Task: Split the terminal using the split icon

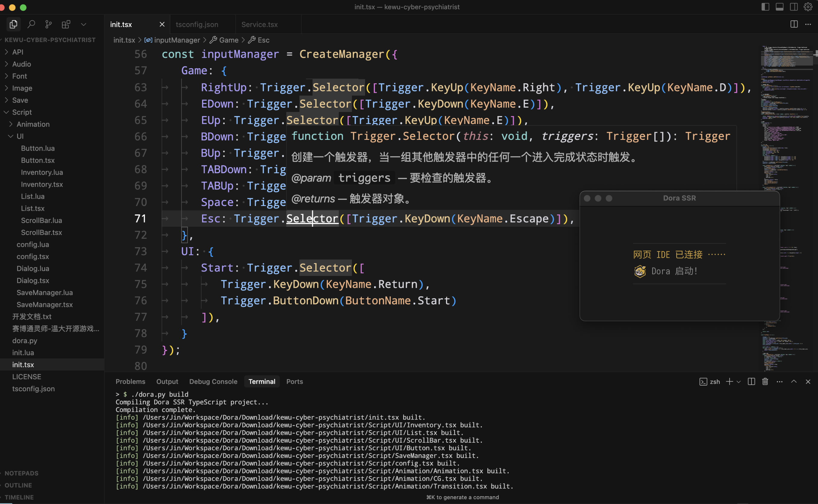Action: coord(751,381)
